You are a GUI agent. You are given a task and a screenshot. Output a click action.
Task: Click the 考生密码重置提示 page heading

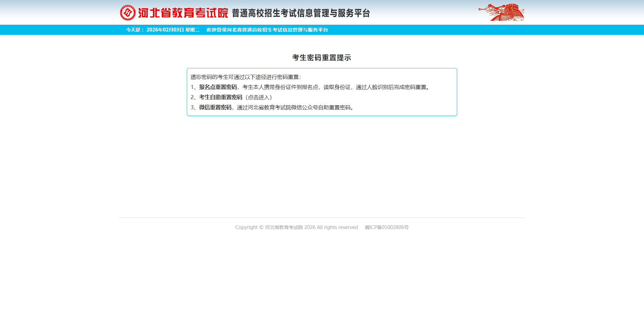322,58
